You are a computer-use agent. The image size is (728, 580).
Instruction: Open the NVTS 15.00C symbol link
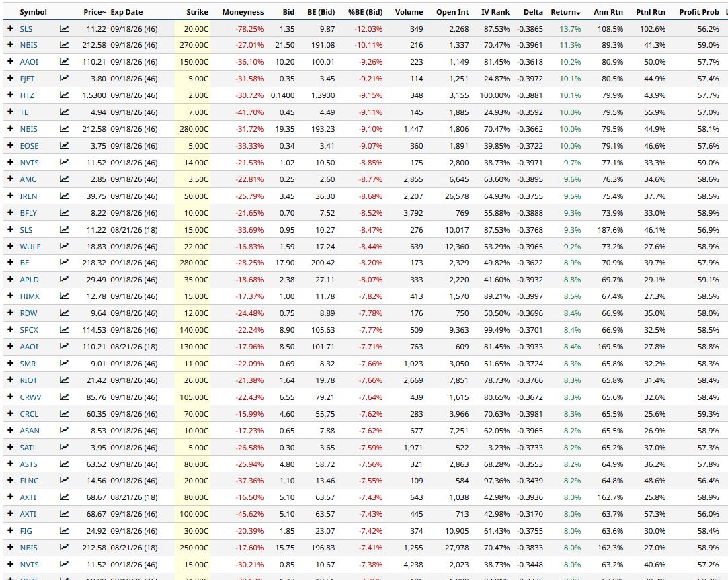point(30,565)
